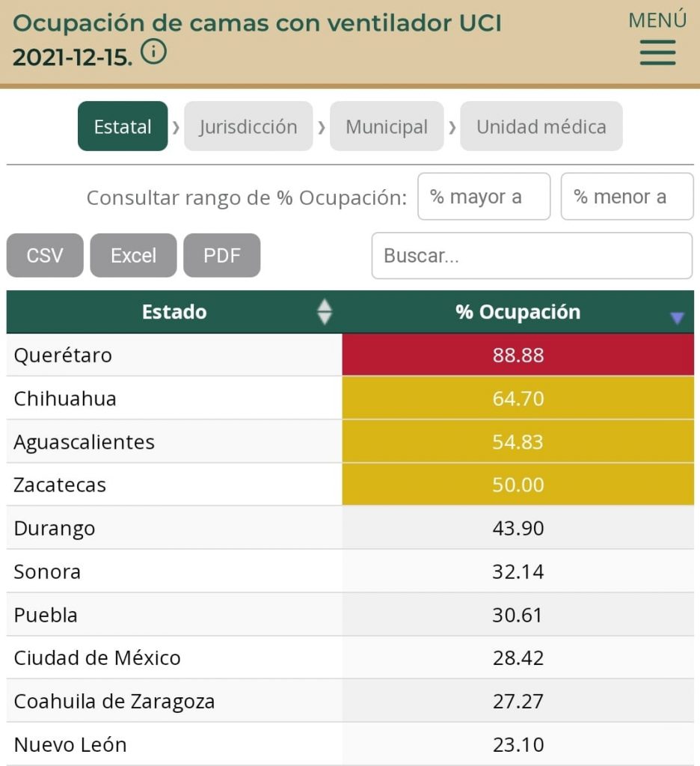The image size is (700, 766).
Task: Open the hamburger MENÚ icon
Action: (x=657, y=55)
